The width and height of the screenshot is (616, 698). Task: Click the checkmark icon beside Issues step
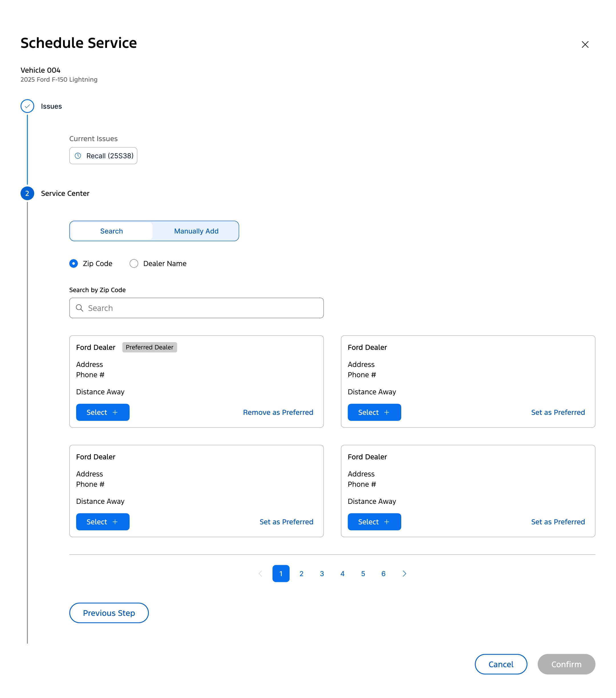[27, 106]
